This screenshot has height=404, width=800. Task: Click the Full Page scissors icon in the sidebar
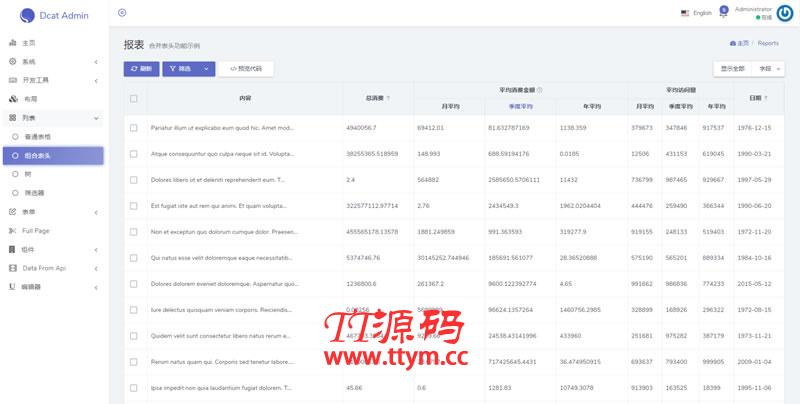(13, 231)
